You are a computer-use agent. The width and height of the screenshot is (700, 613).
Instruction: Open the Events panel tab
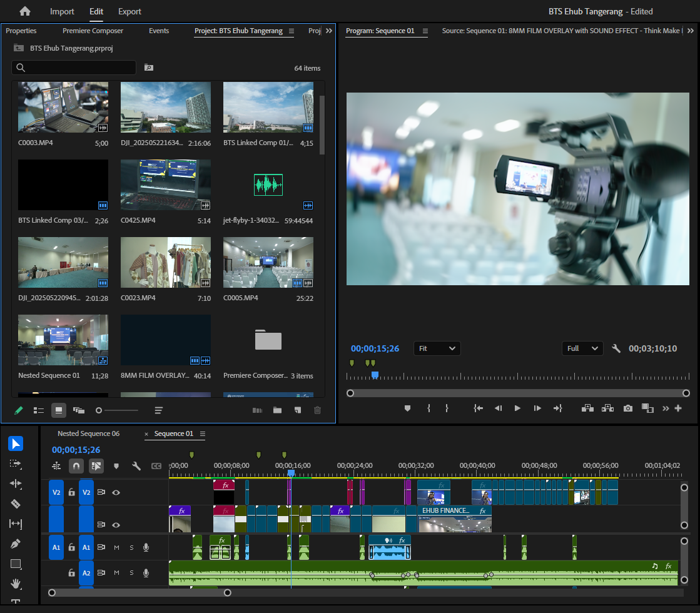coord(159,31)
